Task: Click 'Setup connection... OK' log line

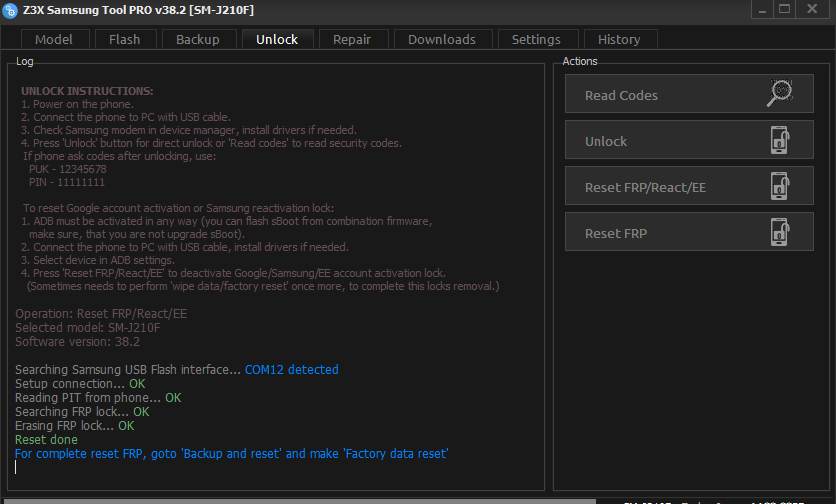Action: point(80,383)
